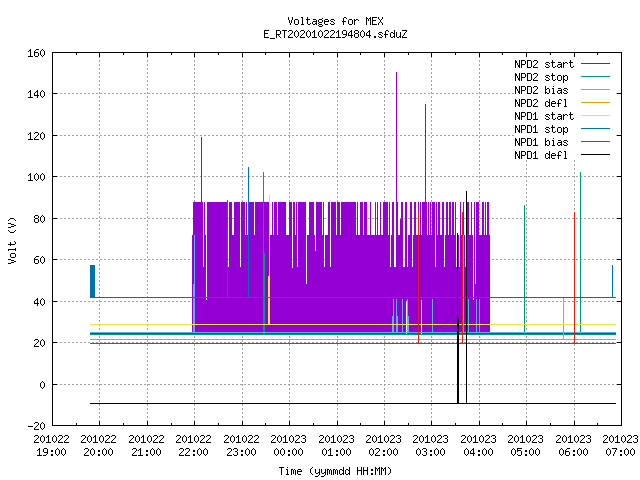
Task: Click the y-axis tick value -20
Action: pos(36,426)
